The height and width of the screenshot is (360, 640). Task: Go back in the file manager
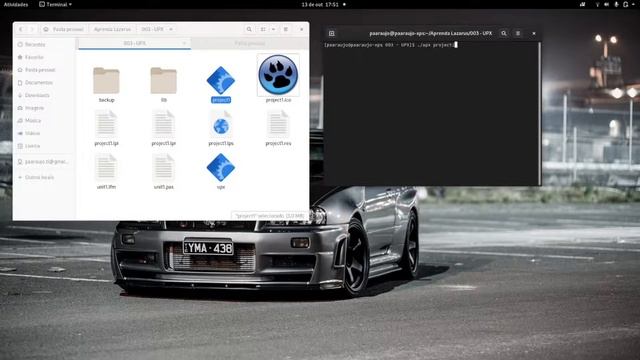click(x=21, y=29)
